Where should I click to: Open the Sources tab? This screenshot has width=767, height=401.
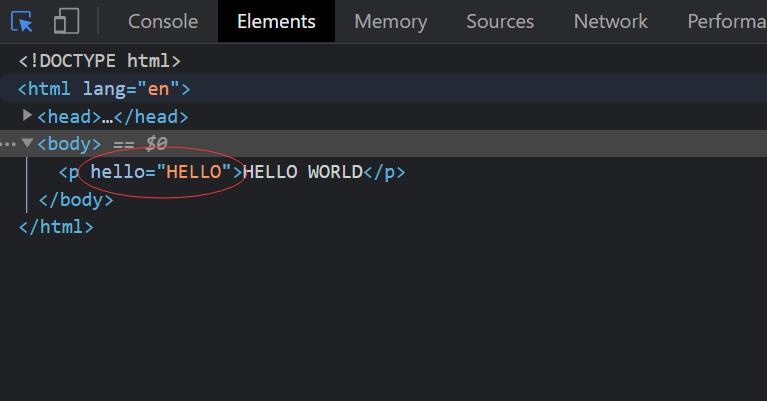tap(499, 21)
